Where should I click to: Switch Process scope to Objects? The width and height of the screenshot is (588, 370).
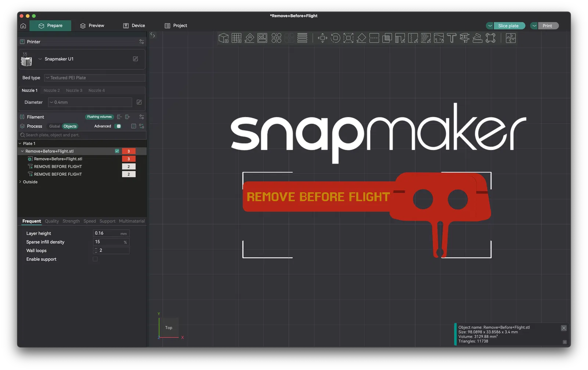tap(70, 126)
